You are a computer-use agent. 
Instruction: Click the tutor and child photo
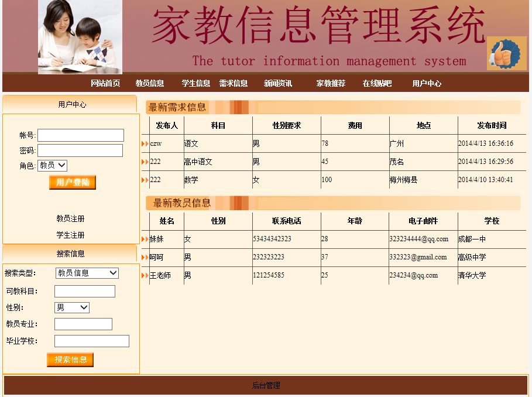coord(80,36)
